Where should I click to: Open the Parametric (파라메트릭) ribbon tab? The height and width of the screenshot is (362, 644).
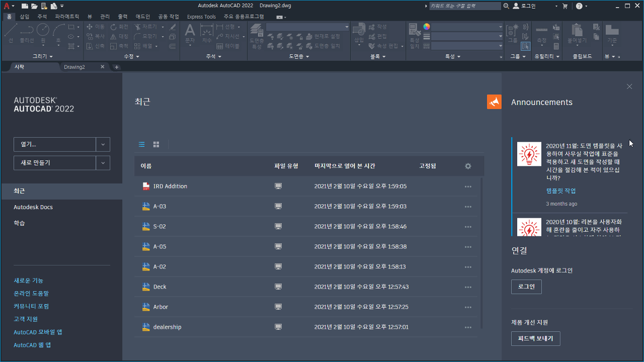67,17
